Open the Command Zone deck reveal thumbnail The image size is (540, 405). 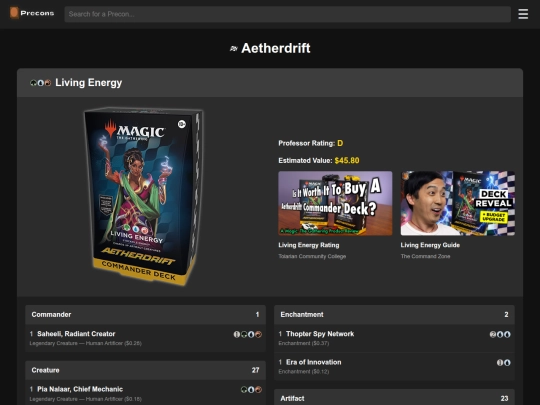[x=458, y=203]
